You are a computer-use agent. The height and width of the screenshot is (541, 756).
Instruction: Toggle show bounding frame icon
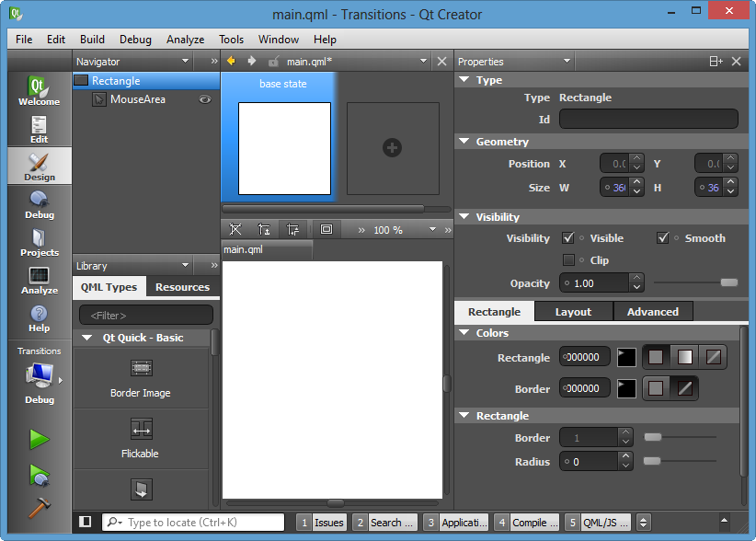[x=326, y=229]
